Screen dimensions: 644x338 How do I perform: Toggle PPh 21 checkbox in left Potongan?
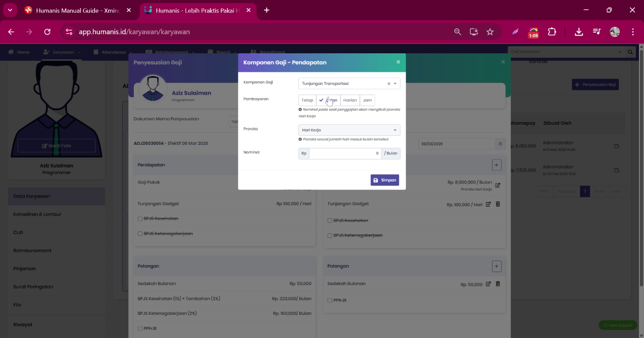(x=140, y=328)
